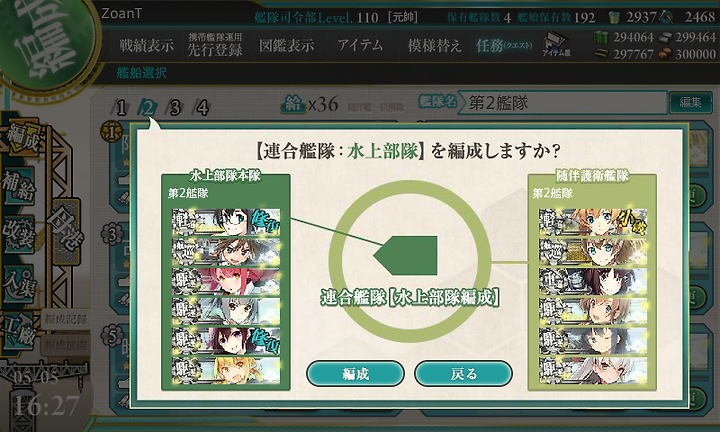Open 任務(クエスト) quest menu
720x432 pixels.
pyautogui.click(x=504, y=45)
